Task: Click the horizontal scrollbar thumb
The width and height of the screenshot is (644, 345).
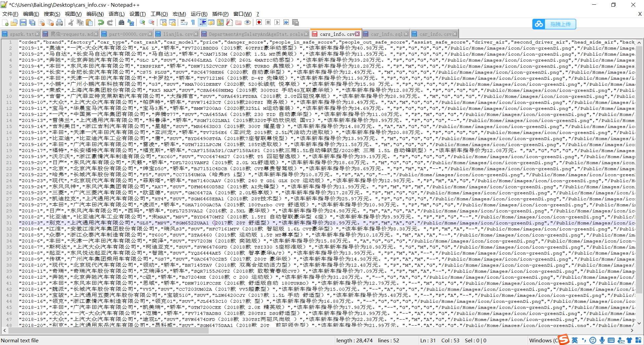Action: (108, 331)
